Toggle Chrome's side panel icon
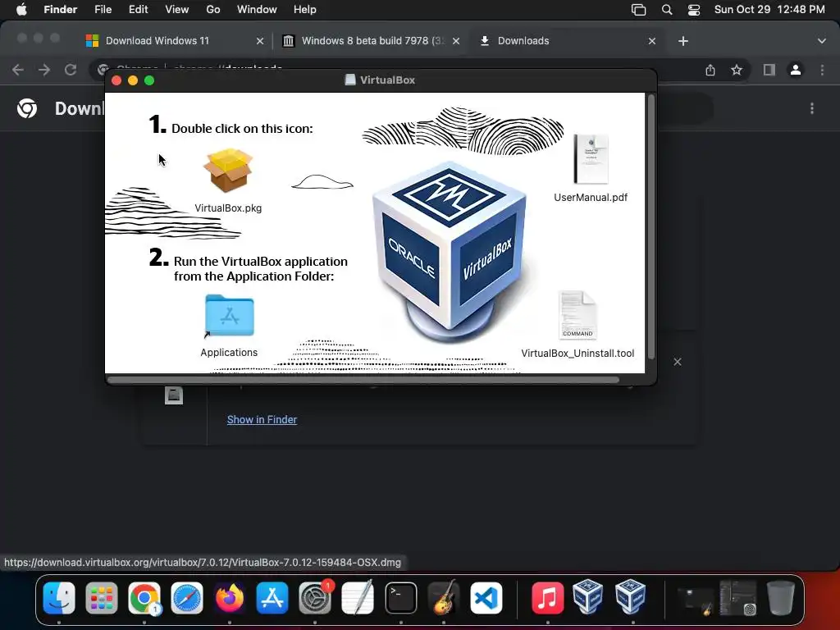840x630 pixels. click(769, 70)
